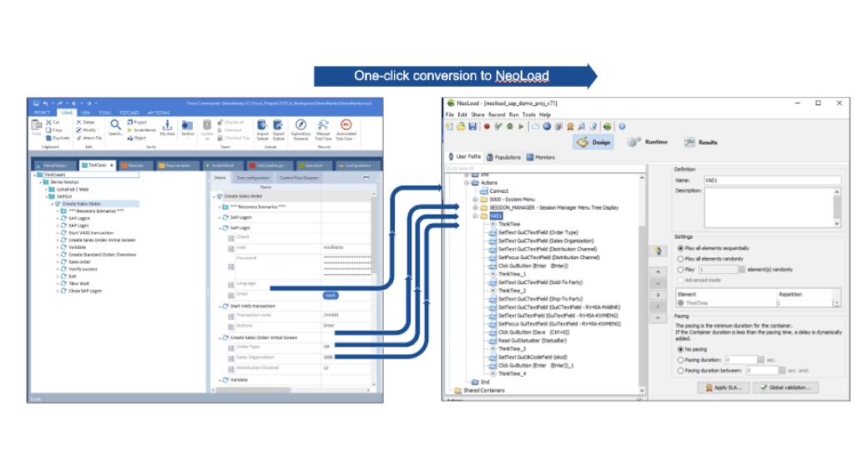Click the Exploratory Scenario compass icon
The image size is (868, 457).
(x=300, y=126)
